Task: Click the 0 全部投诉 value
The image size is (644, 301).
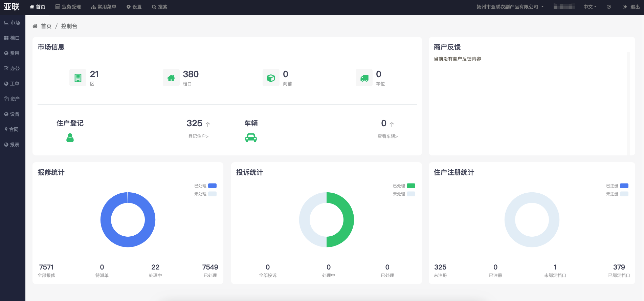Action: click(x=268, y=267)
